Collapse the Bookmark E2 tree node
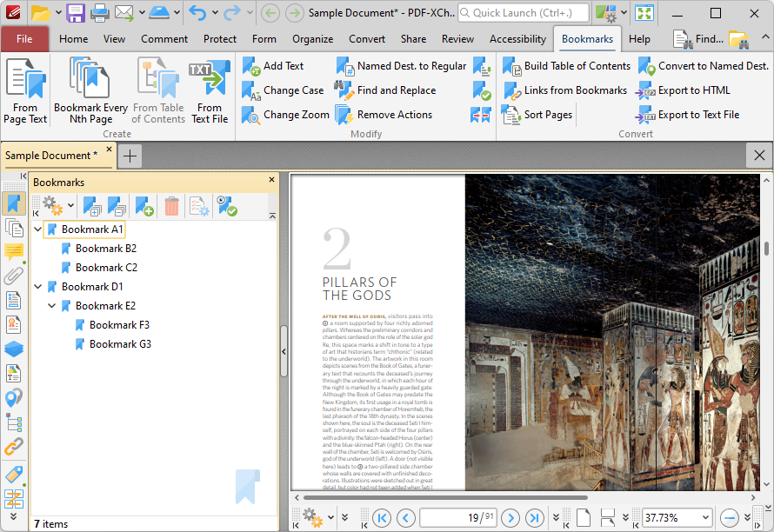This screenshot has height=532, width=774. tap(51, 305)
